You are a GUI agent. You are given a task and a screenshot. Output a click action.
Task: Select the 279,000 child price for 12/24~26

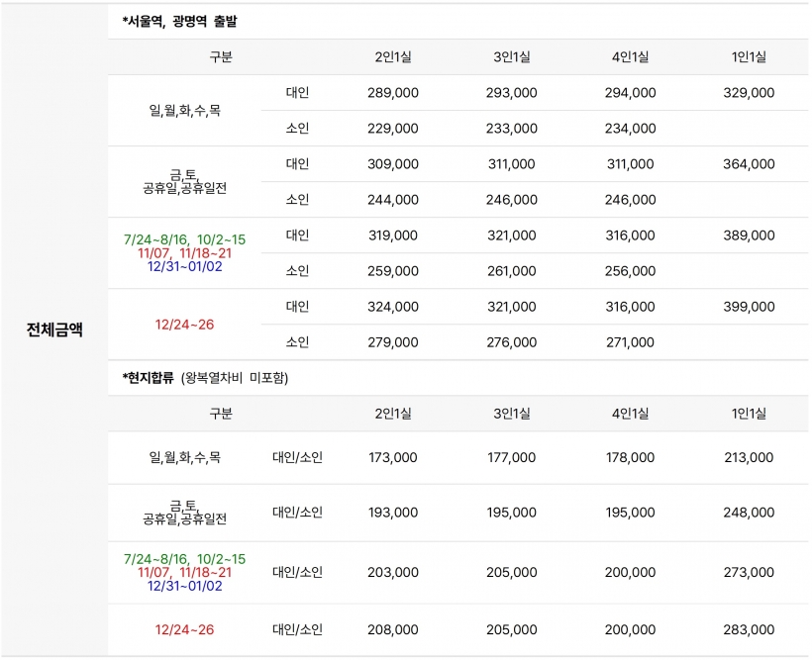point(393,342)
